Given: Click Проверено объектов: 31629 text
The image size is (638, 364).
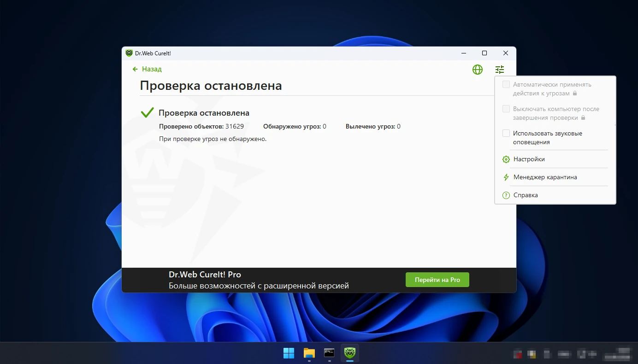Looking at the screenshot, I should click(201, 126).
